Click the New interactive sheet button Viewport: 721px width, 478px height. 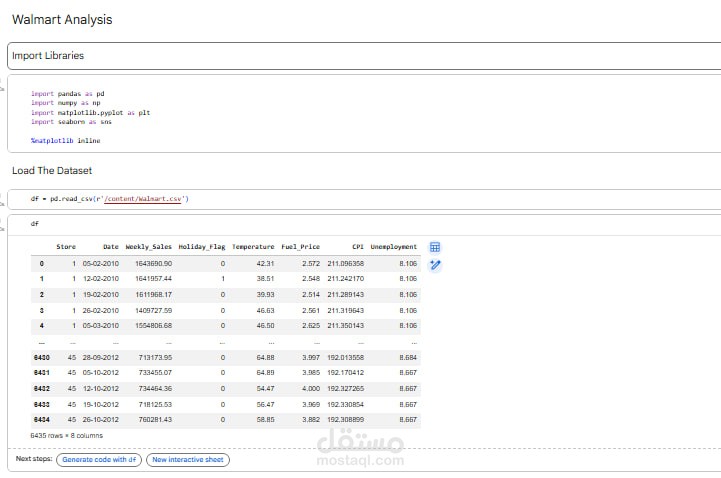click(x=188, y=460)
